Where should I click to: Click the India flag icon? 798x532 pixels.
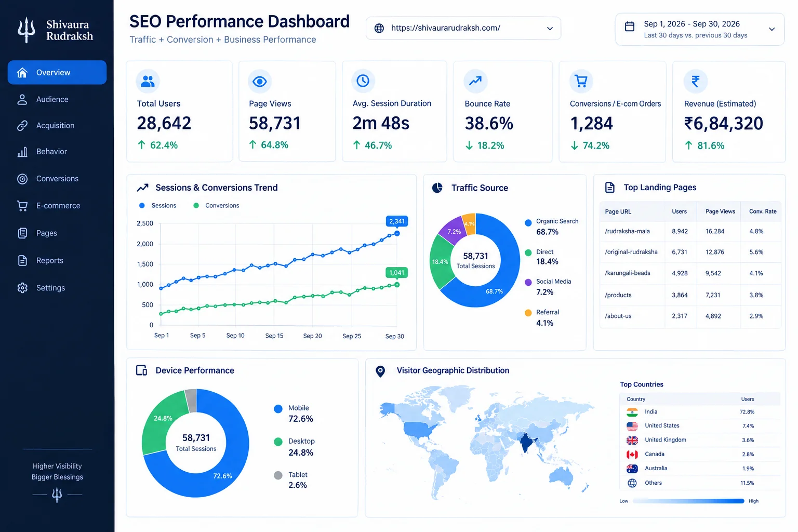point(632,412)
